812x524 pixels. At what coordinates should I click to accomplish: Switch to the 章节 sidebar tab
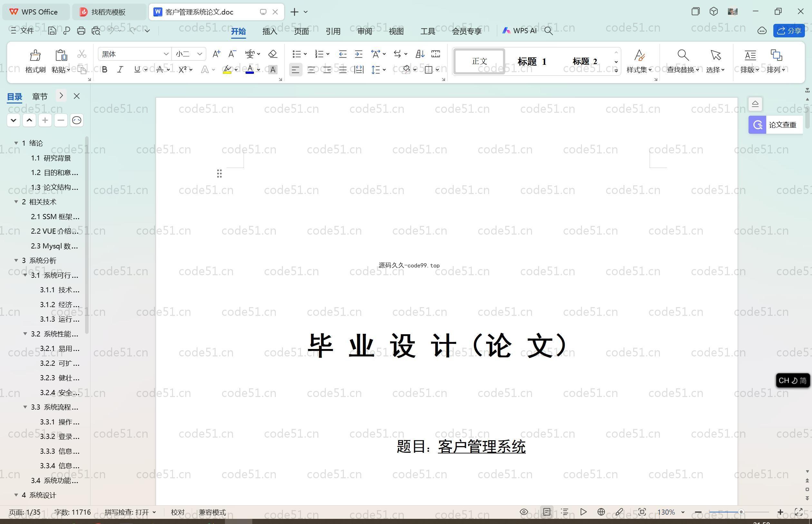coord(40,96)
